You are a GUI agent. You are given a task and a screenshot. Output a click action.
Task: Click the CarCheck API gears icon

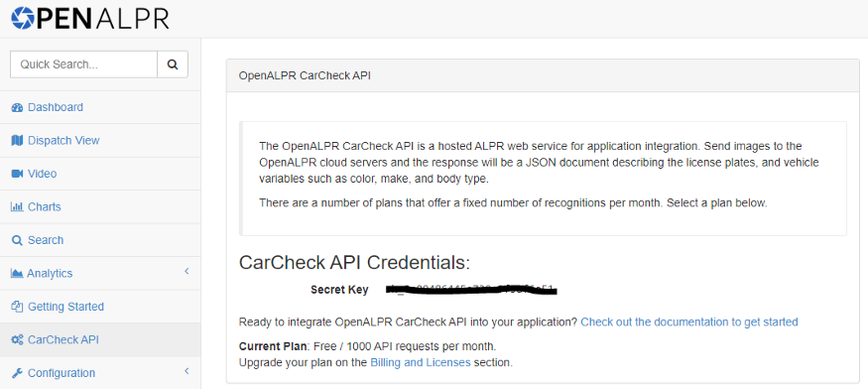click(x=17, y=339)
